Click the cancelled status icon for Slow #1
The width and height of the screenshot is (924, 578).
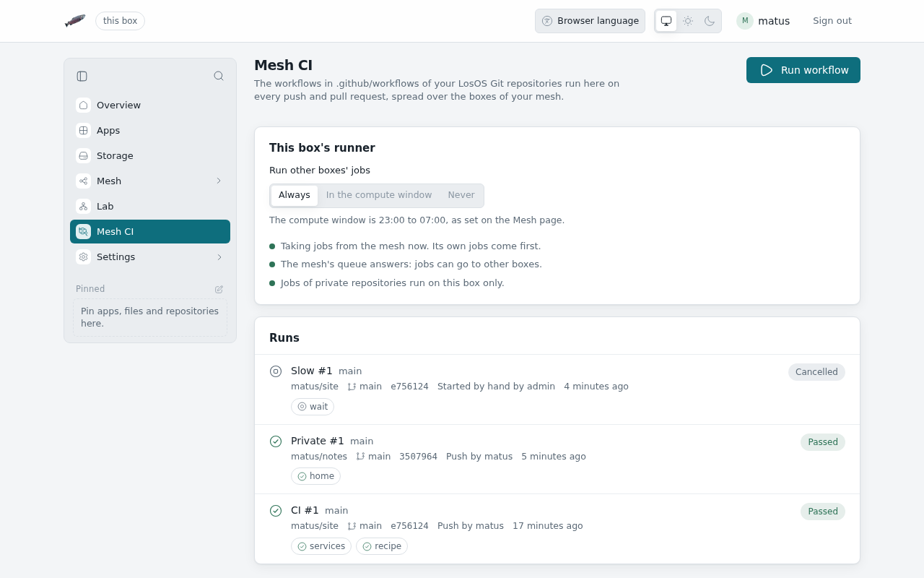(x=276, y=371)
